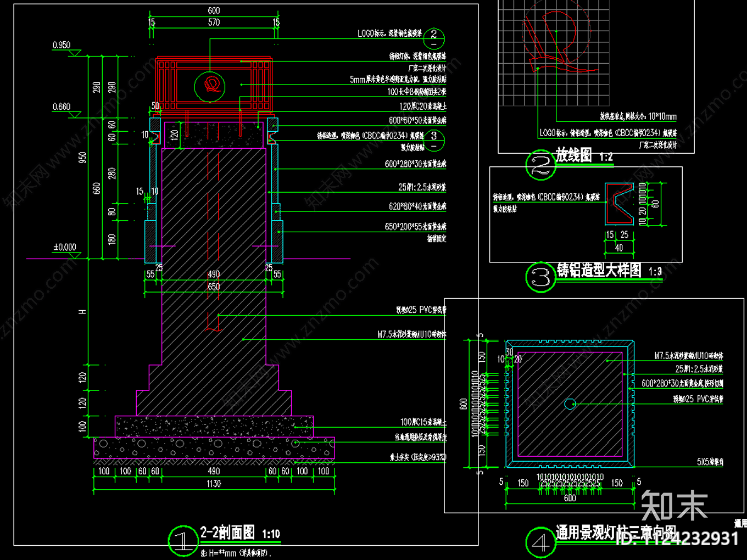747x560 pixels.
Task: Click the '120厚C20素混凝土' annotation
Action: tap(422, 107)
